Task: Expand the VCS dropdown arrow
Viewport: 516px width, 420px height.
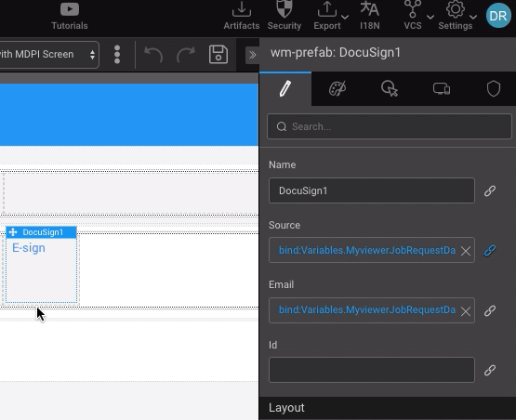Action: point(430,17)
